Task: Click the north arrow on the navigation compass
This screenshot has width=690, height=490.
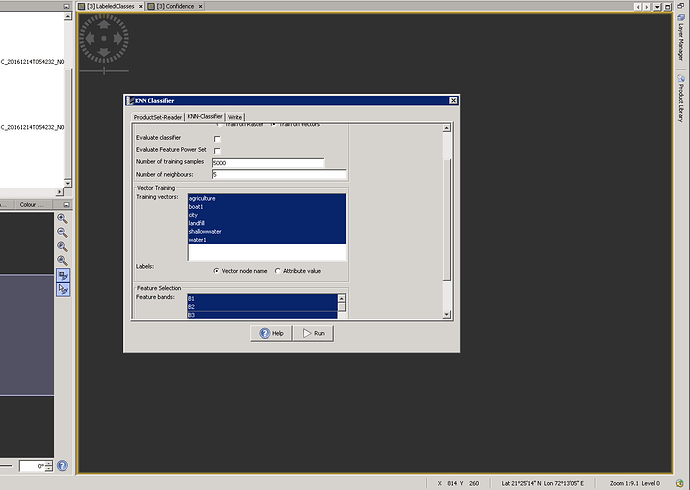Action: coord(104,24)
